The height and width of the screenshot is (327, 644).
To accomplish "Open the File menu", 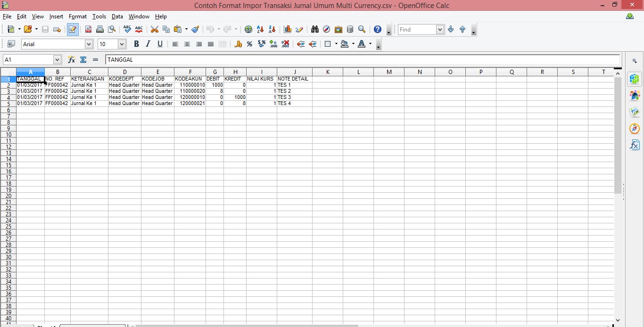I will click(7, 16).
